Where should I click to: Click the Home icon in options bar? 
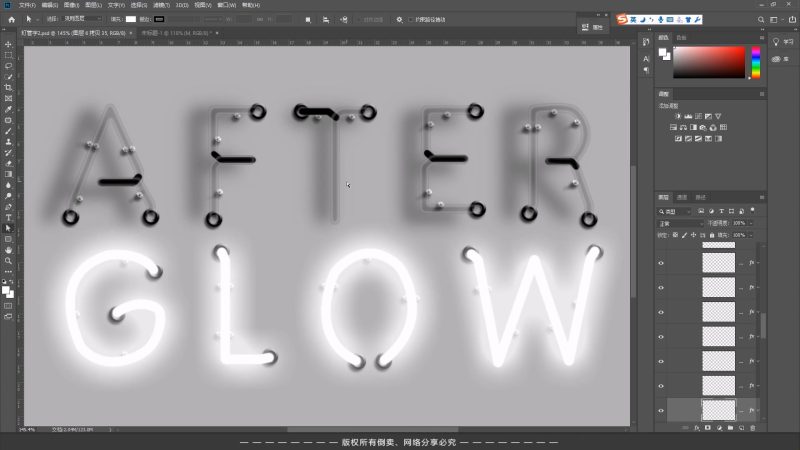(x=11, y=19)
